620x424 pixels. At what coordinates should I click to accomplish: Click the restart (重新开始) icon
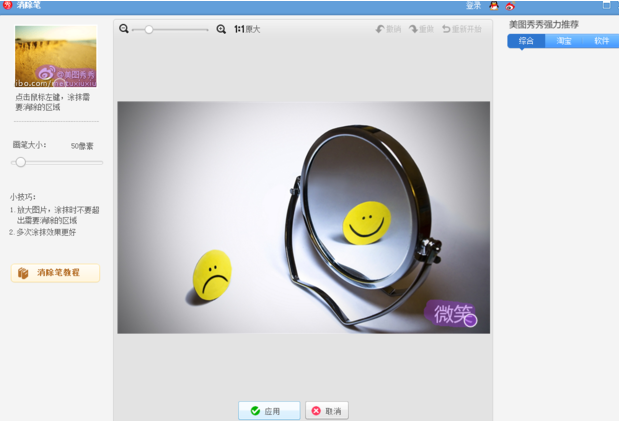pos(447,29)
